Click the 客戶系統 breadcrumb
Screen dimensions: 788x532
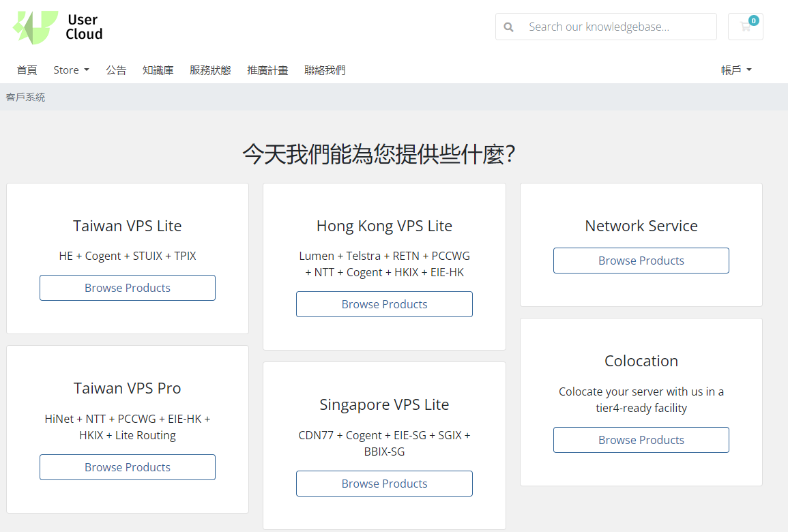25,98
